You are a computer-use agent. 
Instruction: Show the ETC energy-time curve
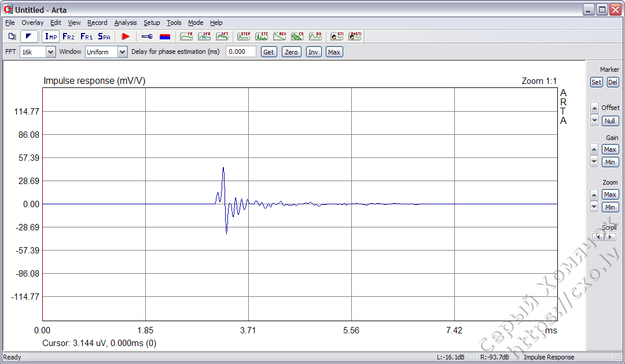click(262, 36)
